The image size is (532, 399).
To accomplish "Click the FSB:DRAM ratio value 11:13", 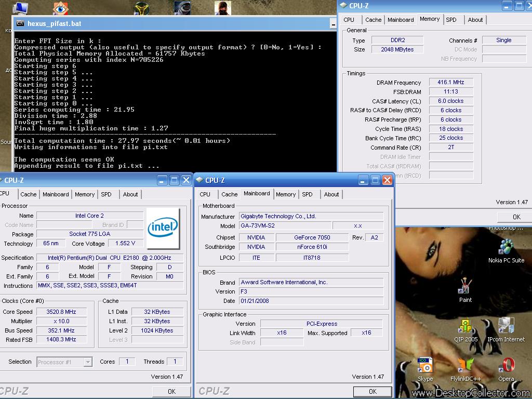I will coord(450,91).
